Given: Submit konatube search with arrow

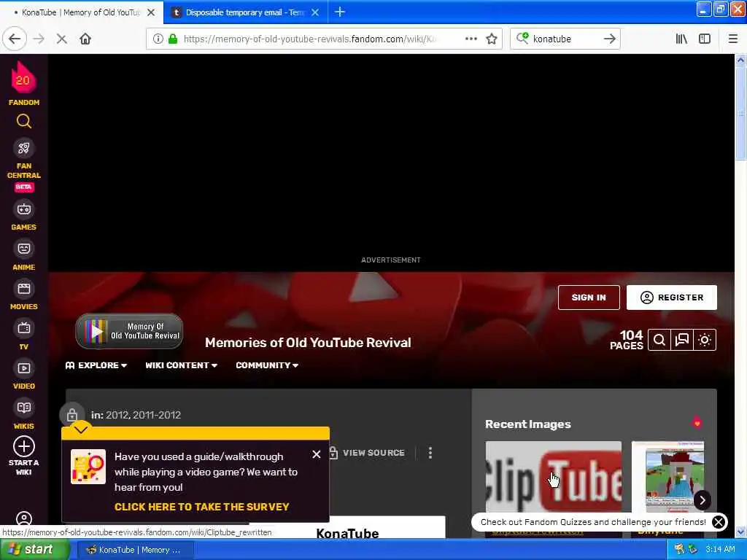Looking at the screenshot, I should [x=609, y=39].
